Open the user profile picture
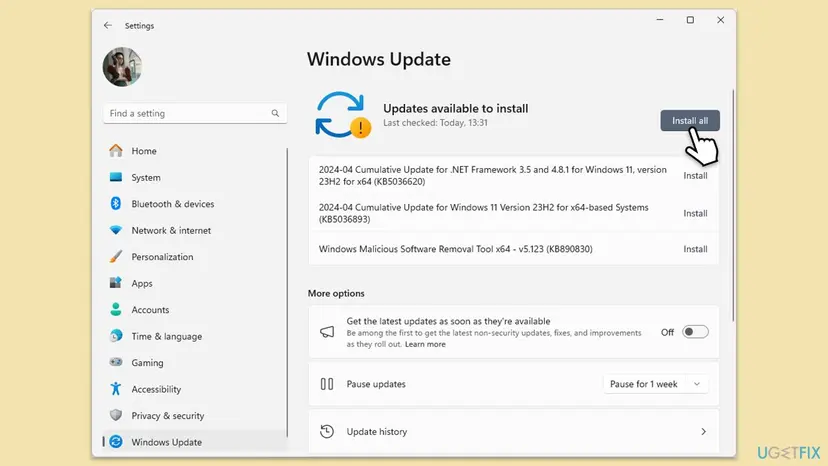 (x=122, y=67)
